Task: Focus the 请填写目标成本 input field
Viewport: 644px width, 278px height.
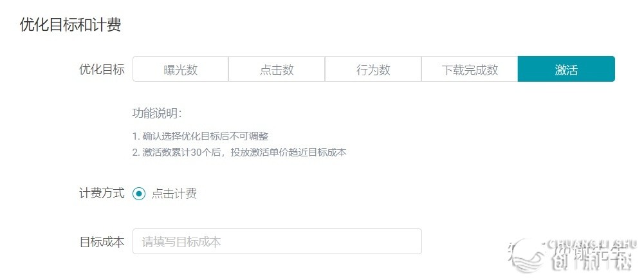Action: click(x=277, y=241)
